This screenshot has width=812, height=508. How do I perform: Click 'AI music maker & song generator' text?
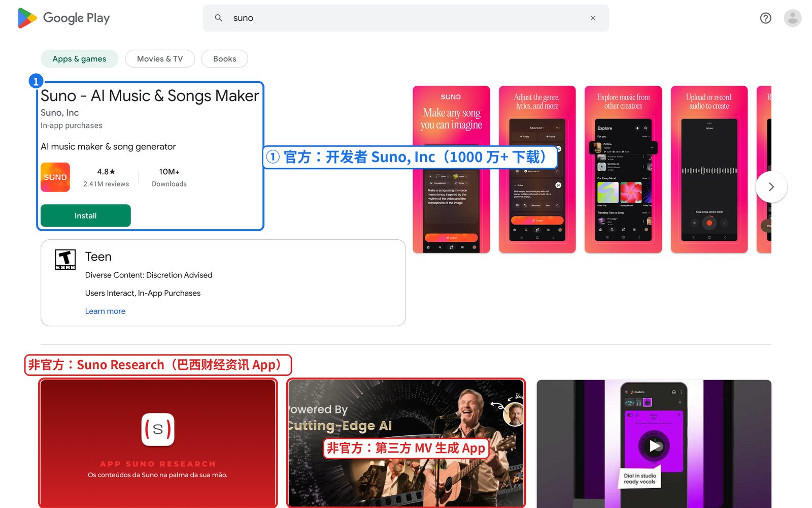108,146
